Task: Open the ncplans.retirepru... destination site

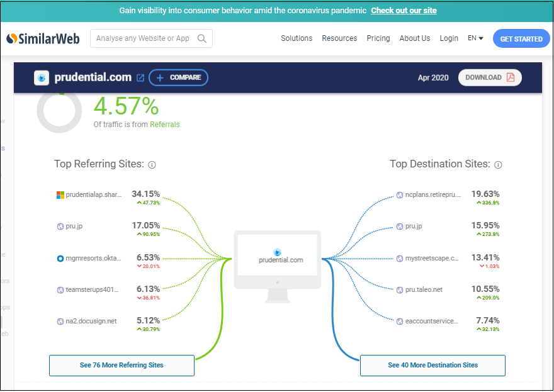Action: [433, 194]
